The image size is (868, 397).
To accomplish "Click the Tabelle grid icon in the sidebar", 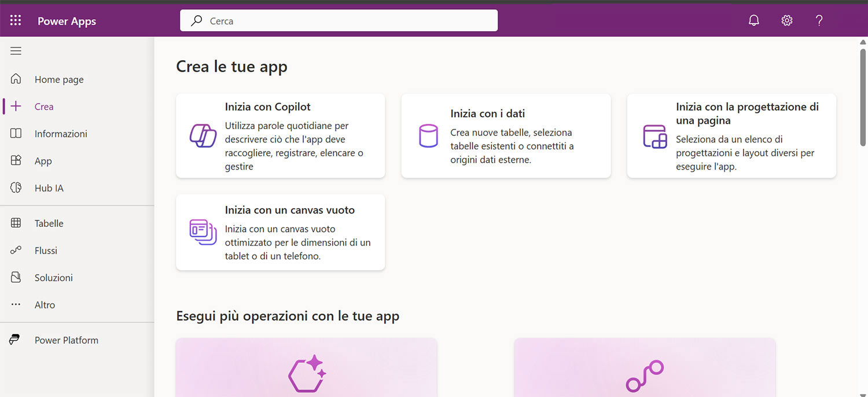I will (x=16, y=223).
